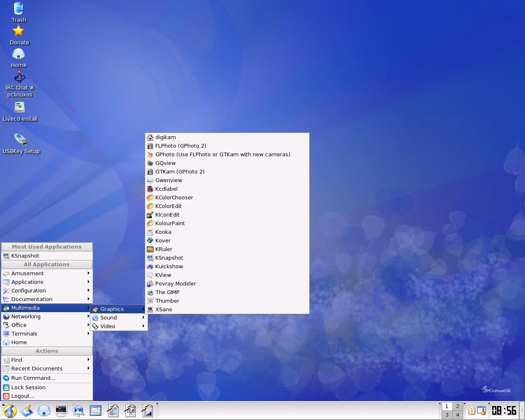Open KSnapshot under Most Used Applications
The height and width of the screenshot is (420, 525).
click(47, 256)
